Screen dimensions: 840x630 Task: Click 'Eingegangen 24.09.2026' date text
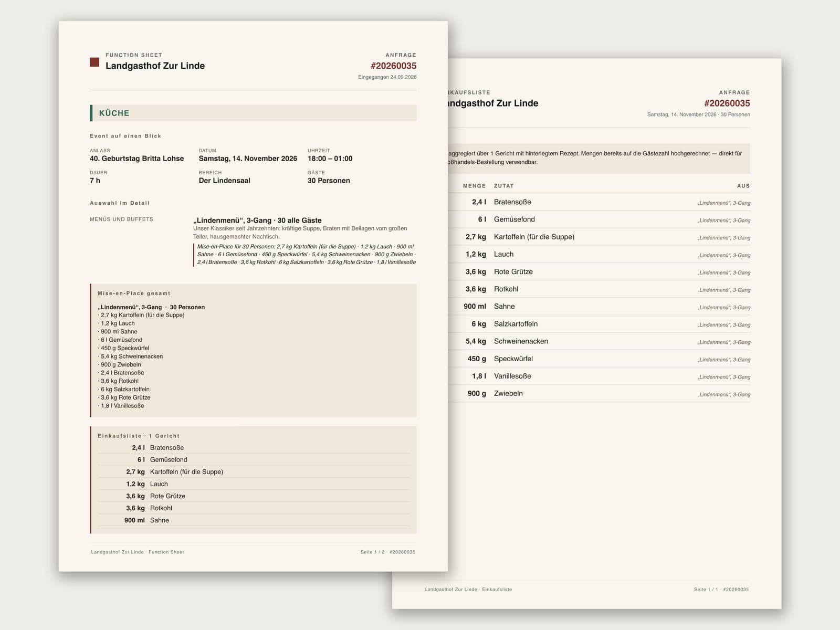387,77
